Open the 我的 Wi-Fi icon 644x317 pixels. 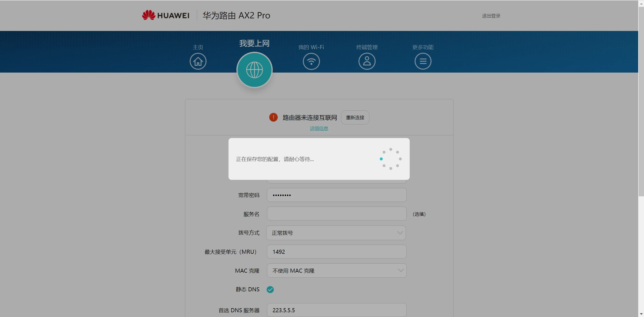tap(311, 61)
